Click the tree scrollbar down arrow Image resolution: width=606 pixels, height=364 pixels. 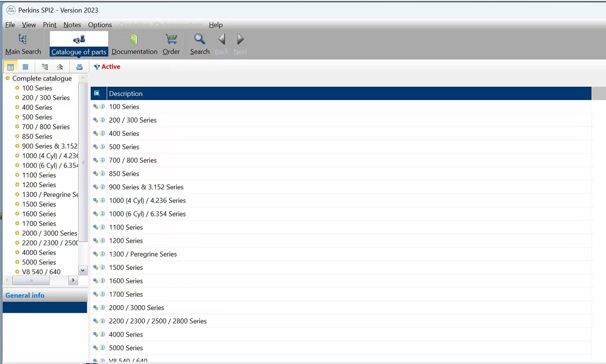coord(83,270)
